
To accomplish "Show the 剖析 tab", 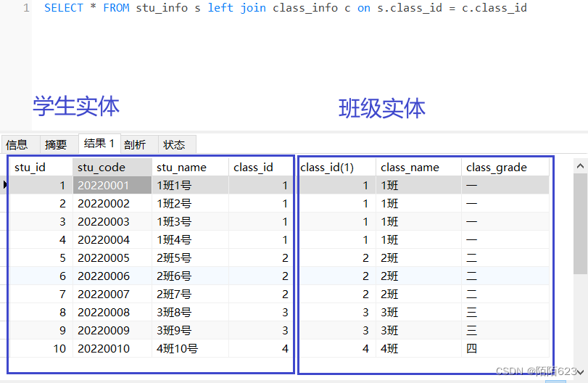I will (x=135, y=144).
